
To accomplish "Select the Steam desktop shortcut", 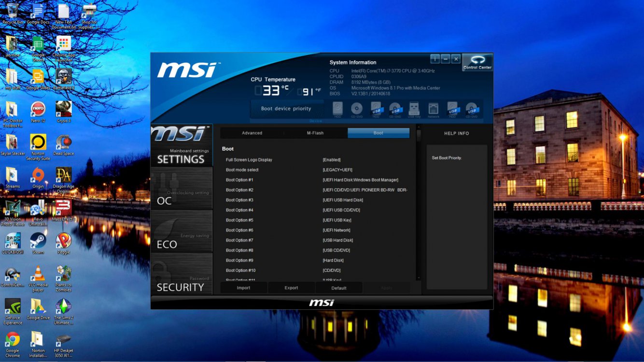I will [x=38, y=244].
